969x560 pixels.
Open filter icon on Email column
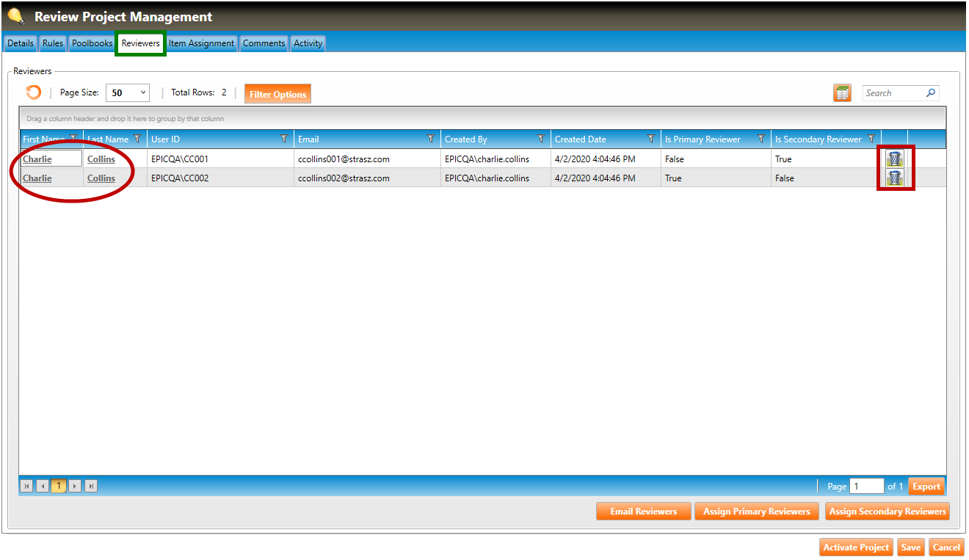(431, 139)
